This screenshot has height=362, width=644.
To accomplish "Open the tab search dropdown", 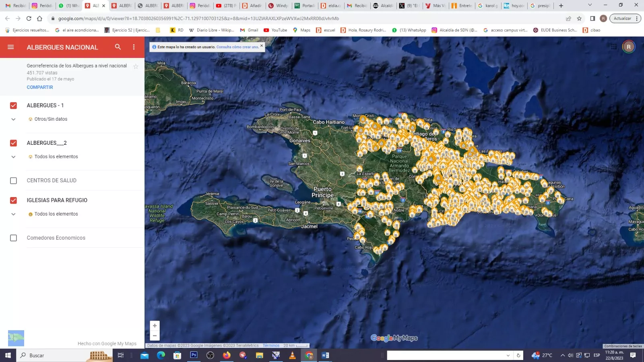I will pyautogui.click(x=590, y=5).
